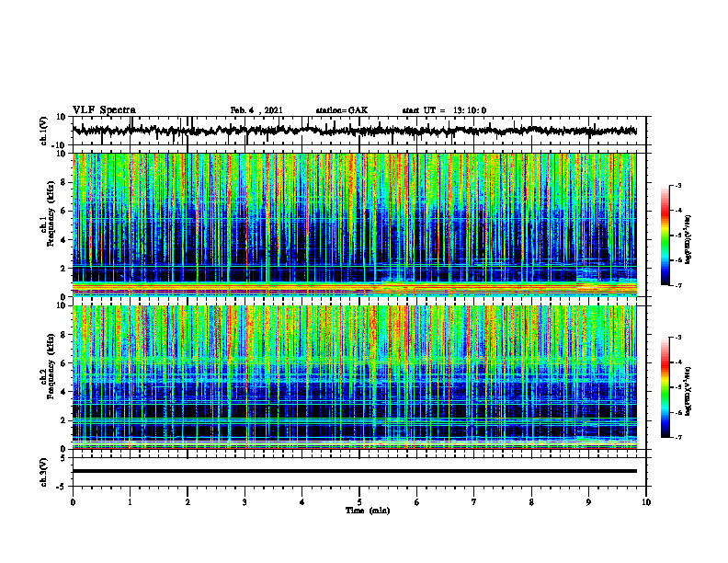Click time axis tick label '0'
This screenshot has width=728, height=563.
pos(73,502)
